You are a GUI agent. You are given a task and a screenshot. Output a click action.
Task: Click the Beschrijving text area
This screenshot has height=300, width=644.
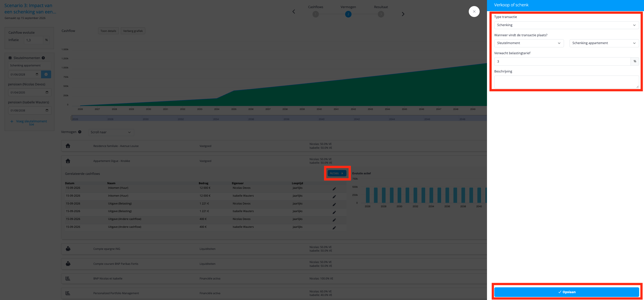tap(567, 82)
